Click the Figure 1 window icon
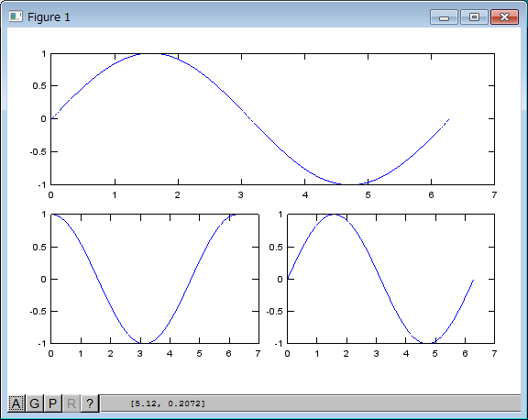Image resolution: width=528 pixels, height=420 pixels. (x=16, y=17)
